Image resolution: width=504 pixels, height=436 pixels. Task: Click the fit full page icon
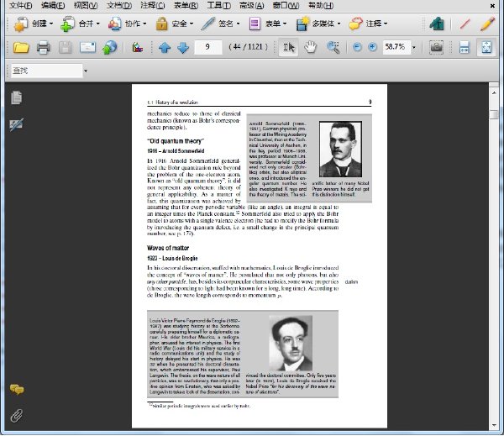(486, 47)
